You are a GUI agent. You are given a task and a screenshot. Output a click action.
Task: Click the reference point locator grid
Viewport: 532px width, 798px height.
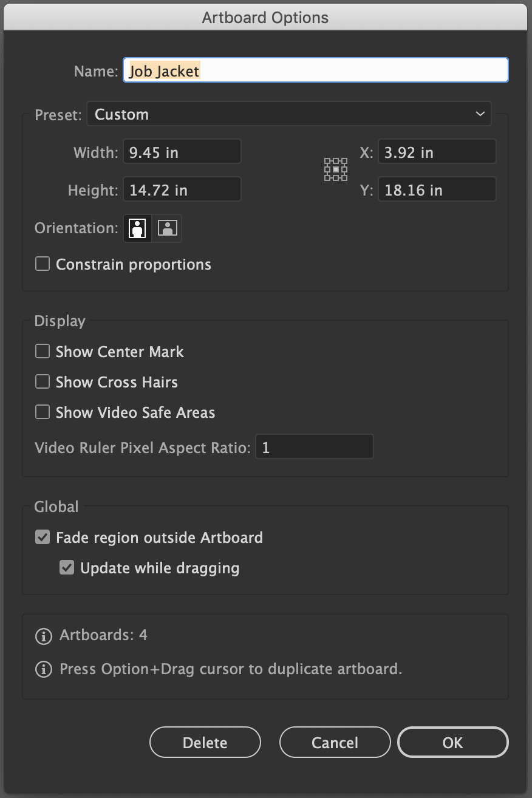336,169
